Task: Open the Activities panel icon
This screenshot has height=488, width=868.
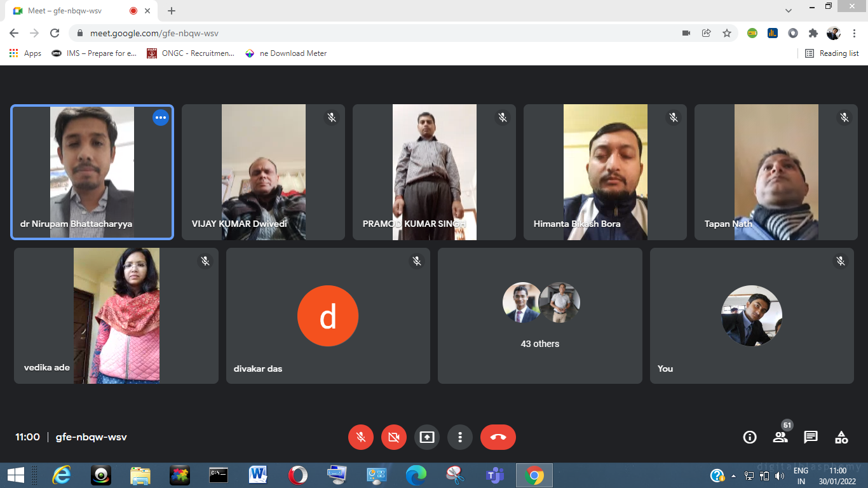Action: click(x=841, y=437)
